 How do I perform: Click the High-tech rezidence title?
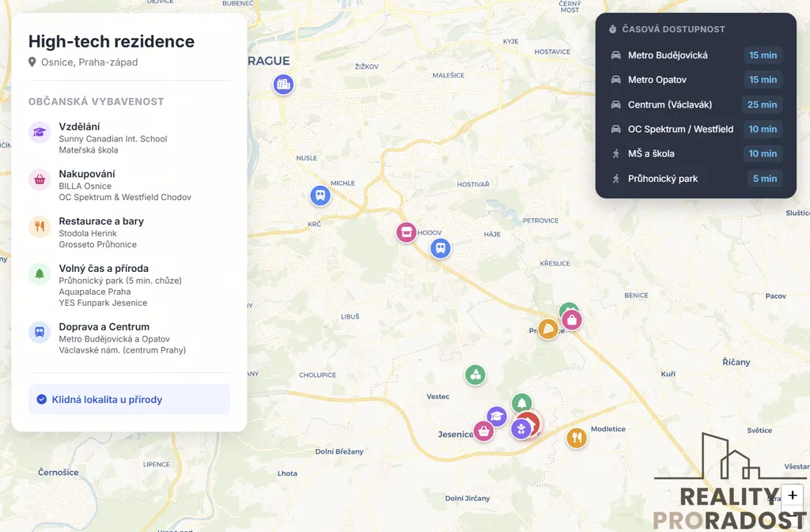[112, 41]
